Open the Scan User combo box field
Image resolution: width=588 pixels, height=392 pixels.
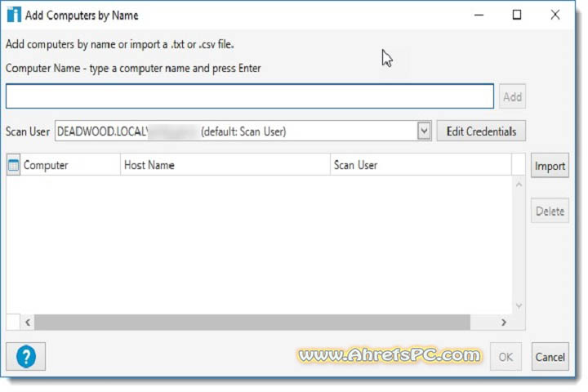coord(243,131)
